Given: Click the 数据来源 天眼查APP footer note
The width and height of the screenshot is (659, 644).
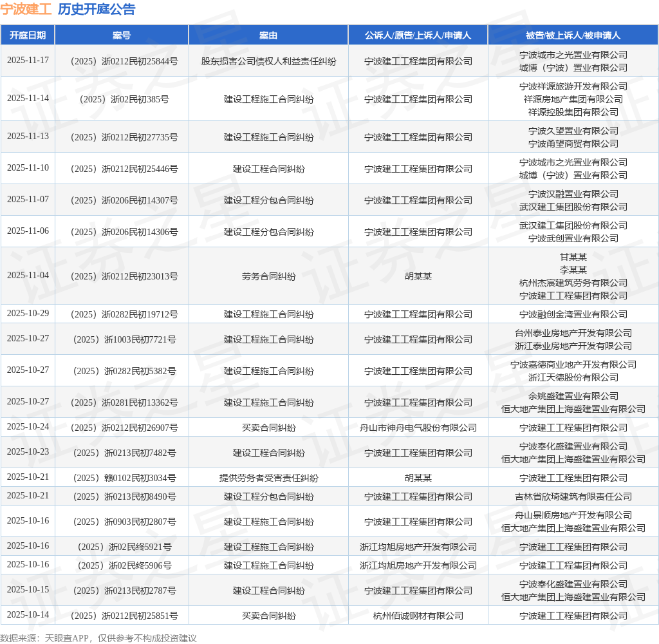Looking at the screenshot, I should tap(98, 638).
